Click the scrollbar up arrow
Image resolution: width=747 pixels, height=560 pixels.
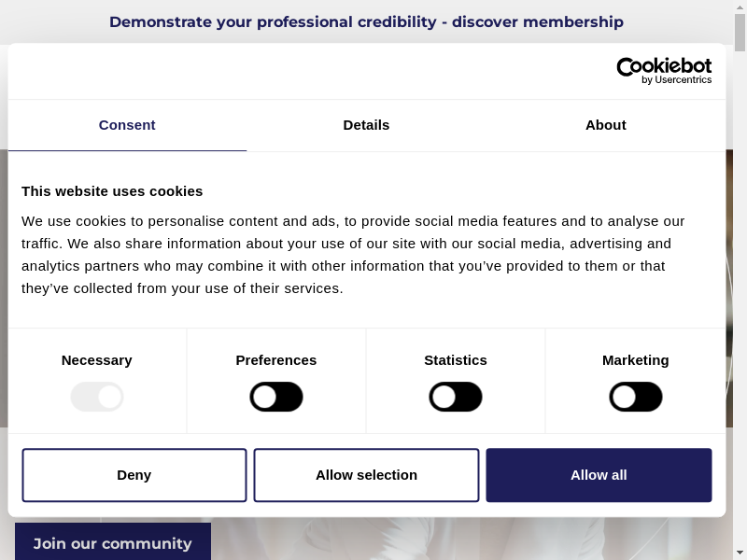pos(740,7)
